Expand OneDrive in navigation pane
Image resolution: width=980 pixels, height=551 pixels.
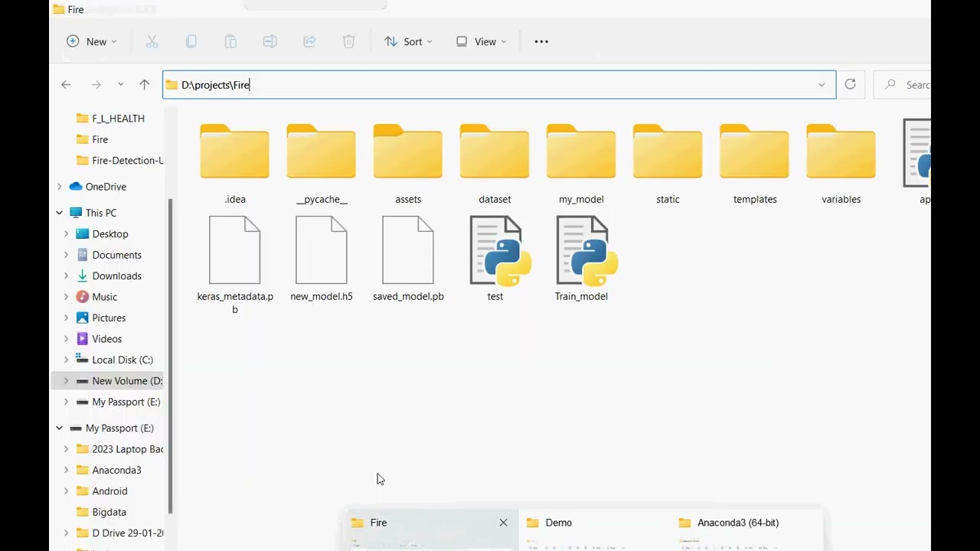60,187
